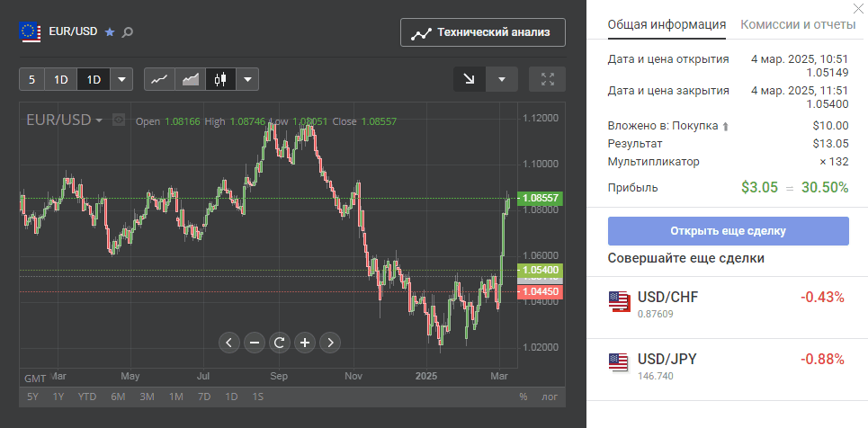Switch to candlestick chart type
This screenshot has height=428, width=868.
[x=221, y=79]
